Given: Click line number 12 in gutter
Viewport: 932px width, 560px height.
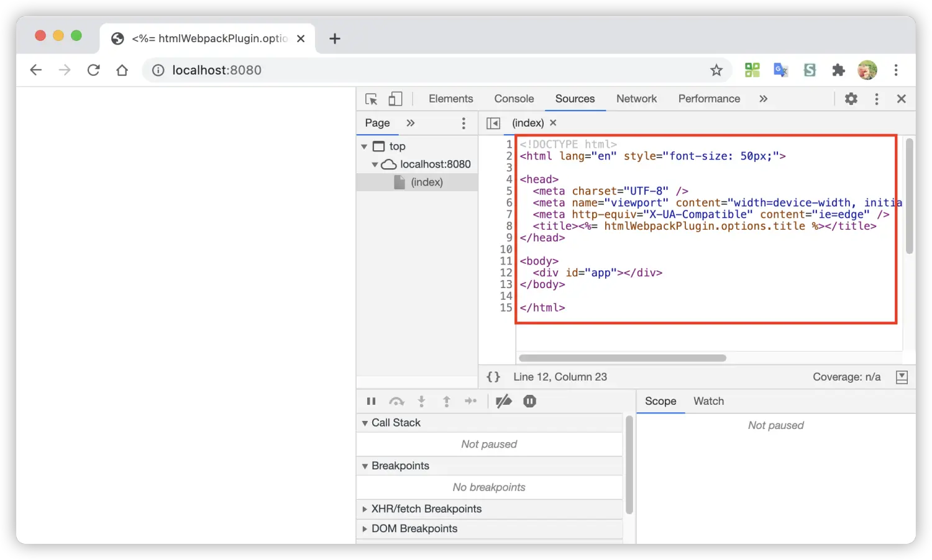Looking at the screenshot, I should click(x=506, y=273).
